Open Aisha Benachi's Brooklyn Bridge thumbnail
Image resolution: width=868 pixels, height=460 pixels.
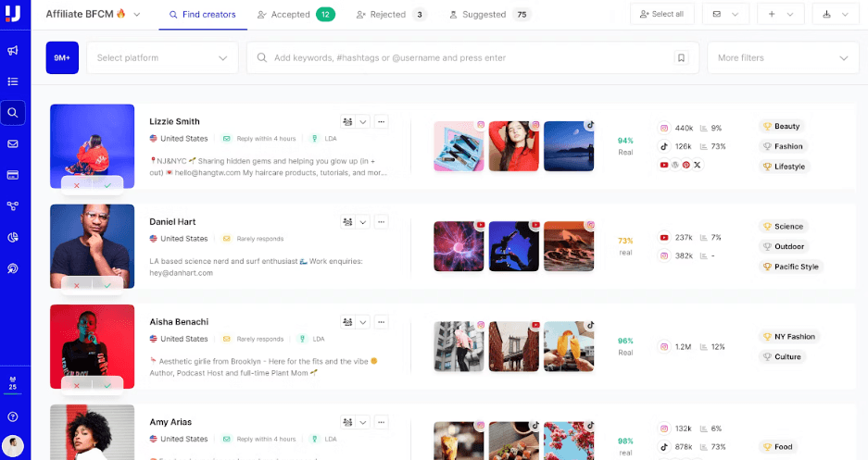click(x=514, y=347)
